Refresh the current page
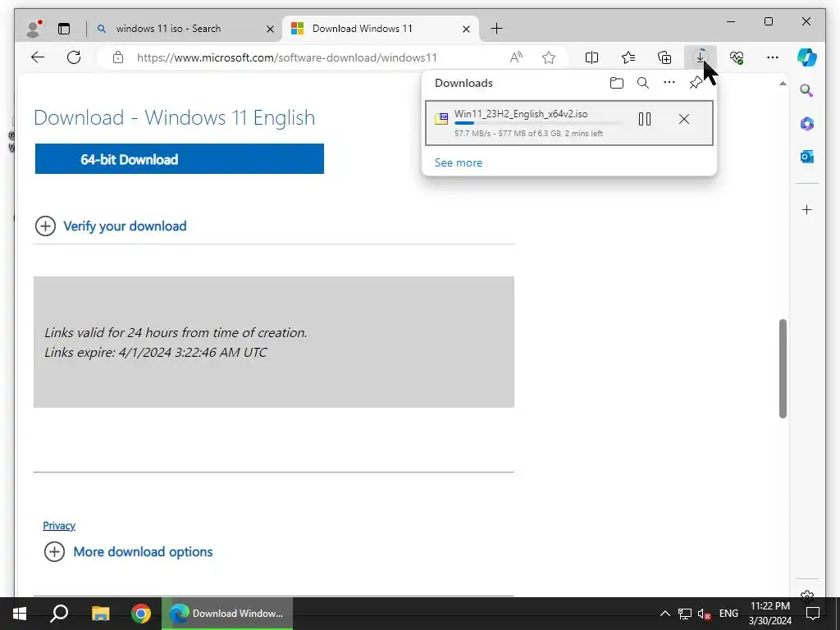840x630 pixels. 74,57
